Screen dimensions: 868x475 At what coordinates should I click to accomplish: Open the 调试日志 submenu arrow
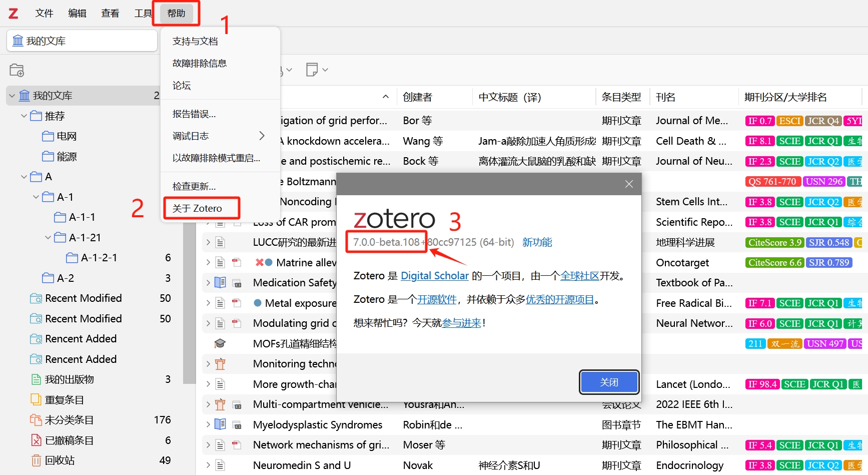pyautogui.click(x=262, y=135)
